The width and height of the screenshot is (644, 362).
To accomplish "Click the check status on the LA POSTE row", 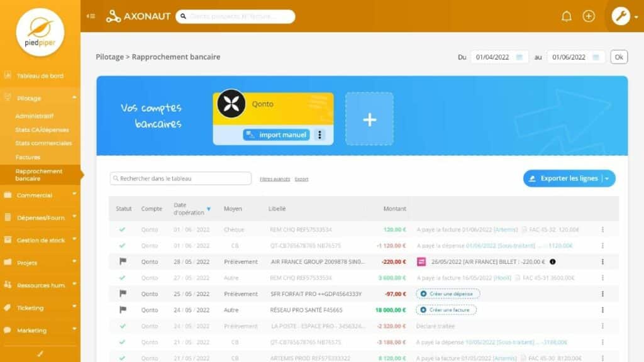I will [123, 326].
